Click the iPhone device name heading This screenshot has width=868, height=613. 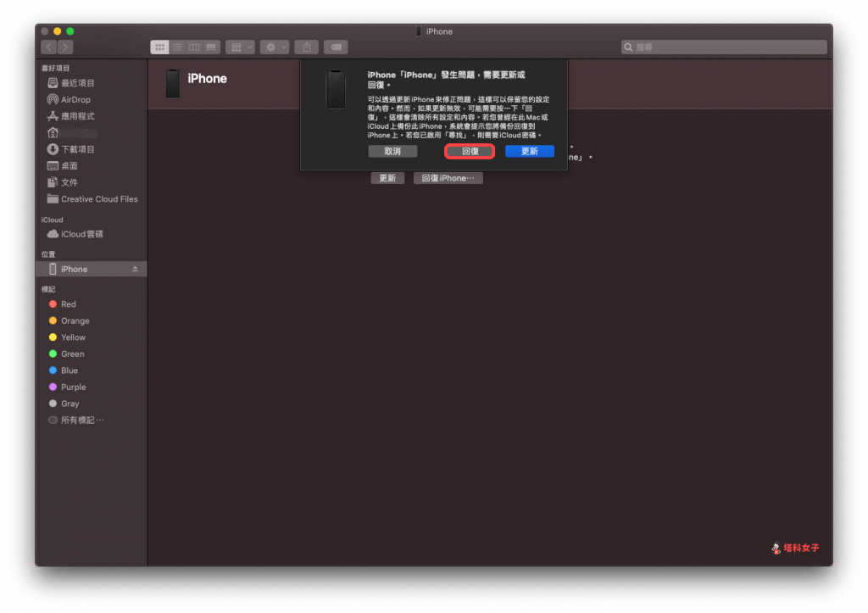[x=207, y=79]
